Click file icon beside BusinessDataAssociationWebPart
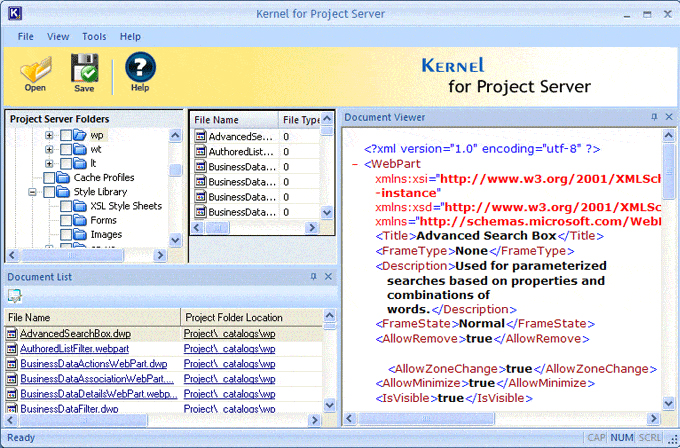The width and height of the screenshot is (680, 448). pos(12,379)
